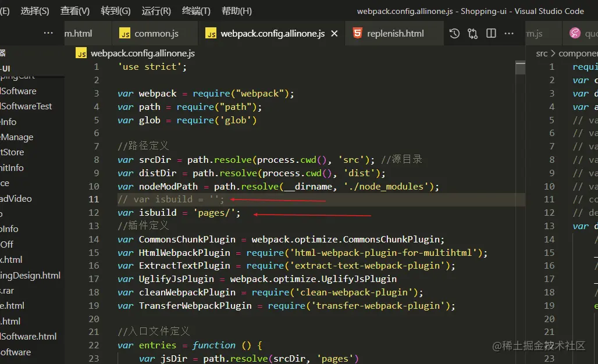
Task: Open explorer sidebar ellipsis actions
Action: coord(48,33)
